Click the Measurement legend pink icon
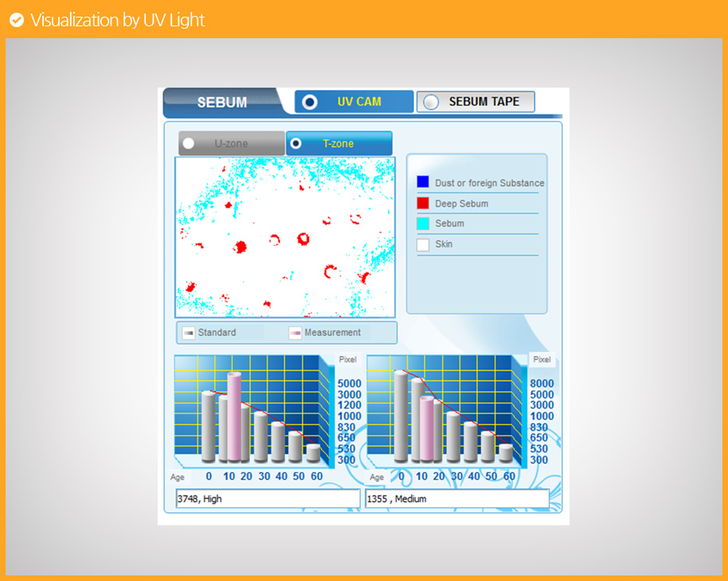Screen dimensions: 728x581 point(295,333)
